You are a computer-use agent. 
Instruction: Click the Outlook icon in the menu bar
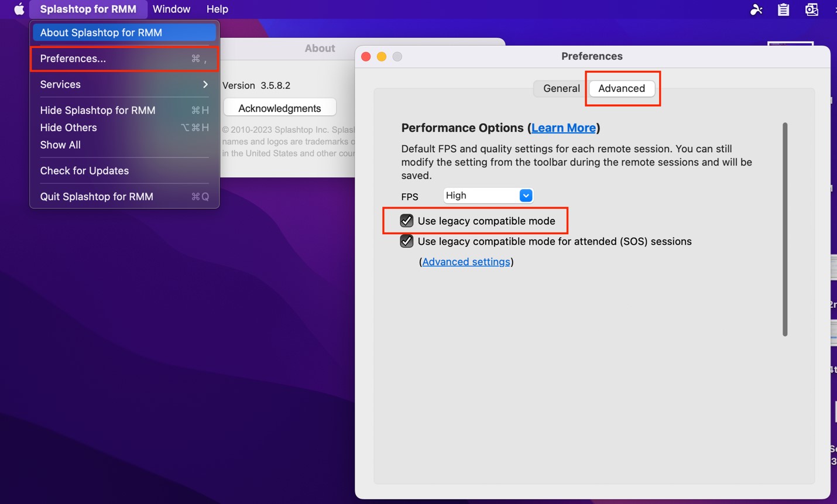[x=811, y=9]
